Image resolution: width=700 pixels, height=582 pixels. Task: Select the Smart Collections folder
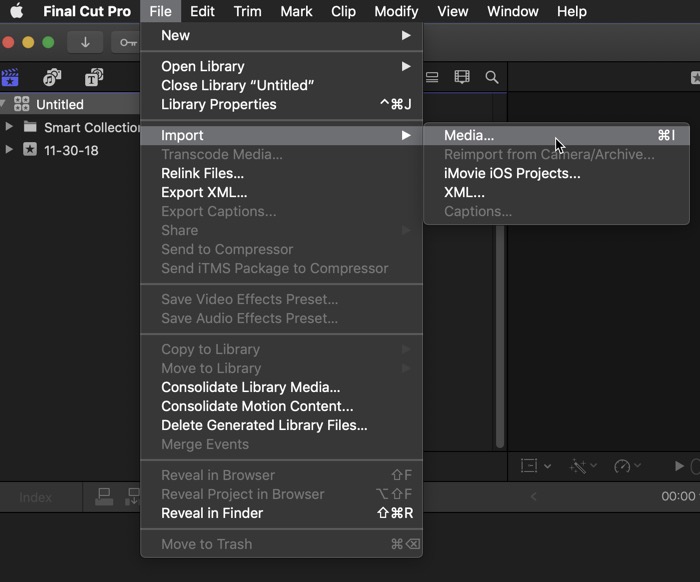pyautogui.click(x=92, y=128)
